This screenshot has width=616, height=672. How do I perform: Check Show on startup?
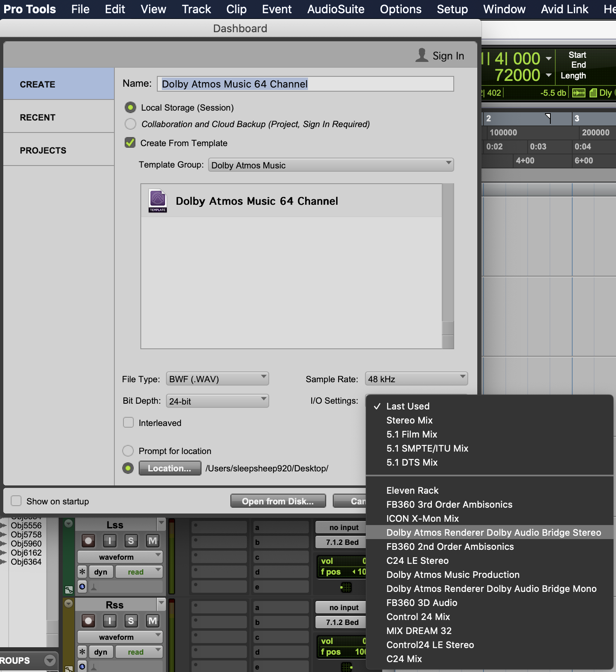[16, 501]
